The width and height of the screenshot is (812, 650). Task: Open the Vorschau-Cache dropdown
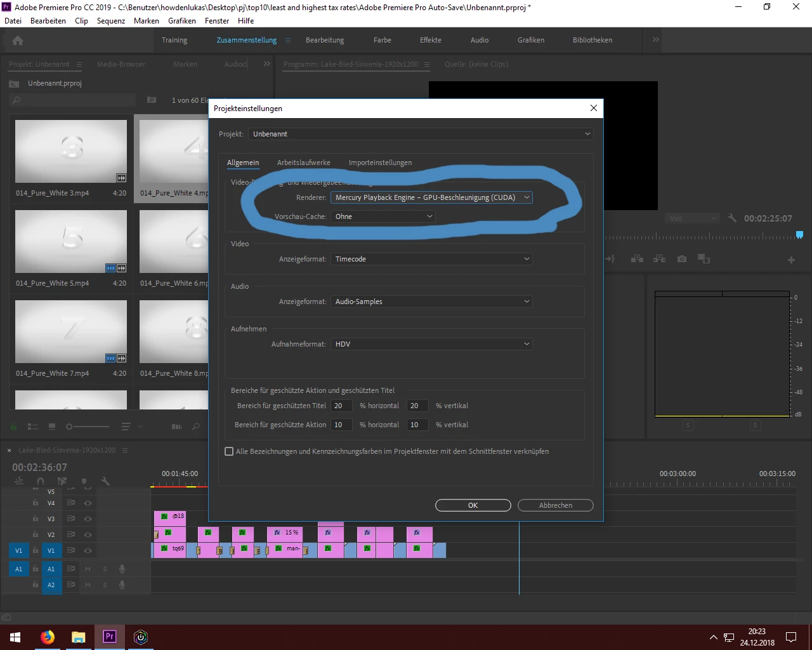(x=383, y=216)
